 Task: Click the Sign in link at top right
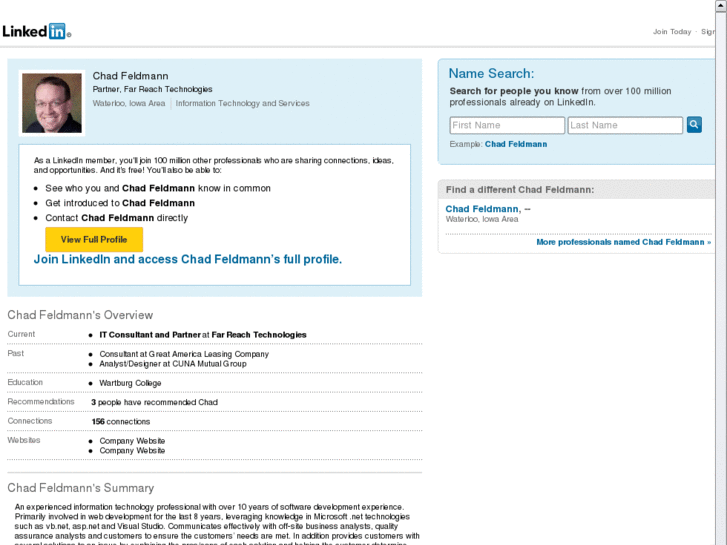pos(708,32)
